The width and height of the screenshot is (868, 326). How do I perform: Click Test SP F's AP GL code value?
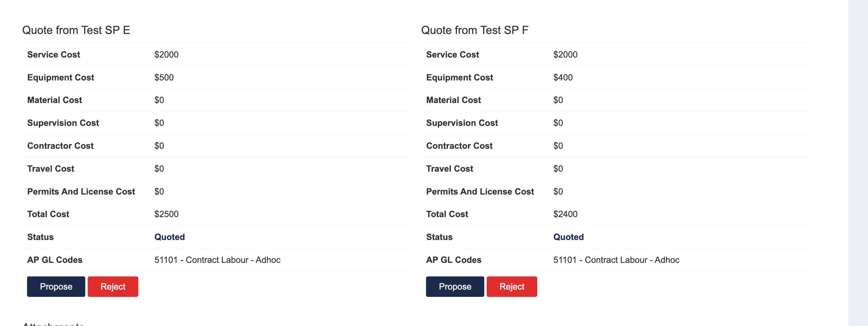point(616,260)
